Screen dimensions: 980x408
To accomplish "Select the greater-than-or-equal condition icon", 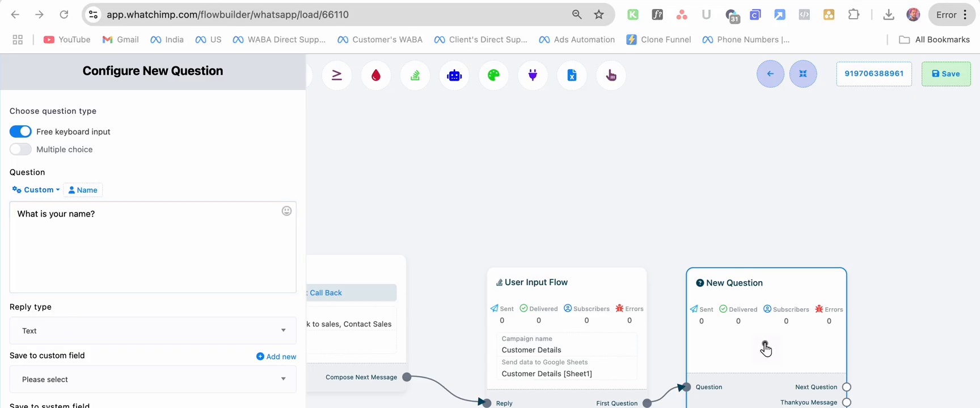I will click(337, 75).
